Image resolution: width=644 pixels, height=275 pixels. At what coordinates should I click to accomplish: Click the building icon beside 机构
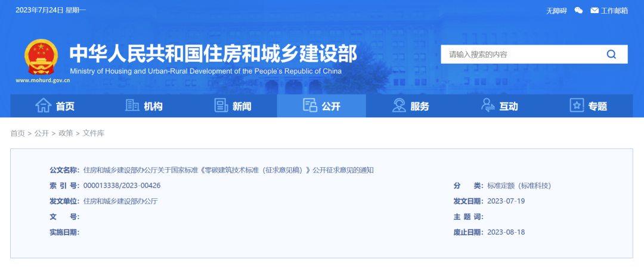click(132, 106)
